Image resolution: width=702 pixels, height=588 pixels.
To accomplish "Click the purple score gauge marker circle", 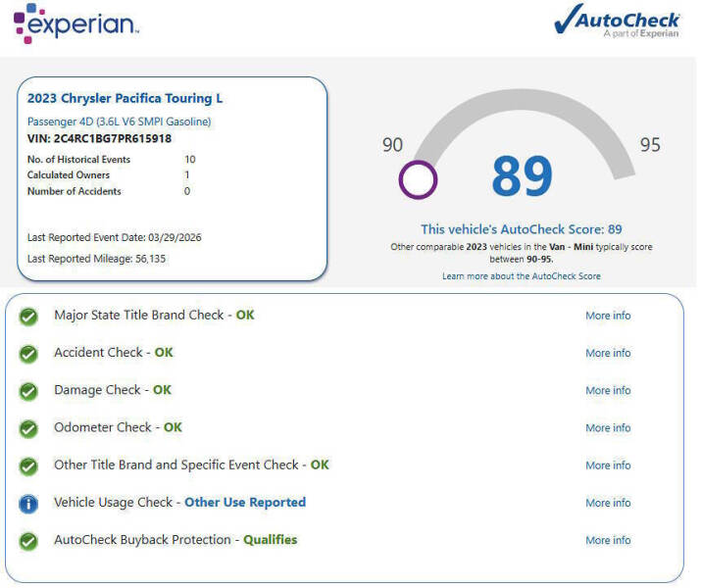I will [418, 180].
